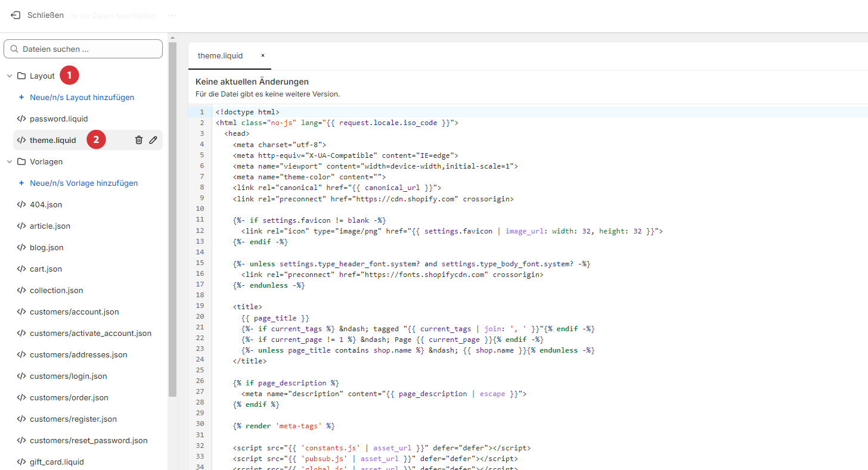868x470 pixels.
Task: Open customers/login.json file
Action: tap(69, 376)
